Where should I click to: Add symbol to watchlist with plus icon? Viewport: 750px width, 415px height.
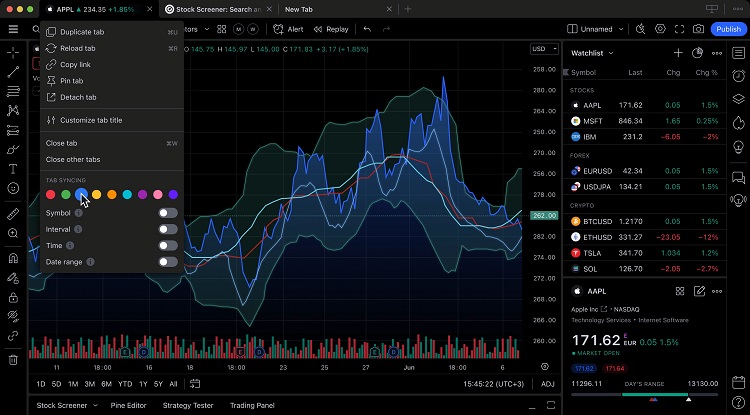pos(678,52)
